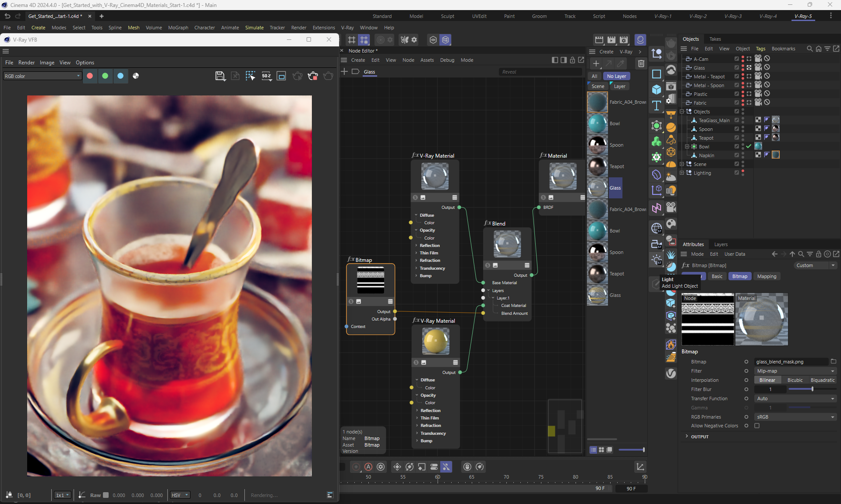
Task: Enable autokeying with the A icon
Action: click(x=368, y=467)
